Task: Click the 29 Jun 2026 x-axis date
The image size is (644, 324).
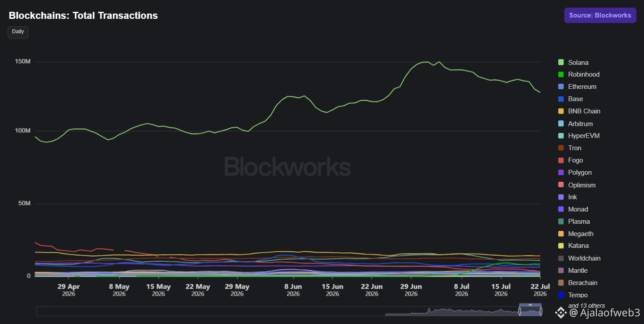Action: tap(411, 290)
